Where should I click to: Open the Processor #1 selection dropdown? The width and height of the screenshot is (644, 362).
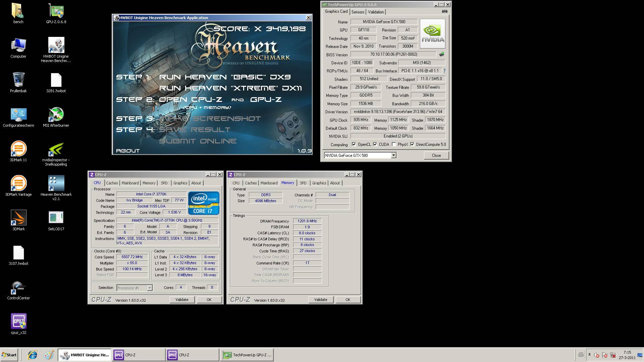click(150, 288)
